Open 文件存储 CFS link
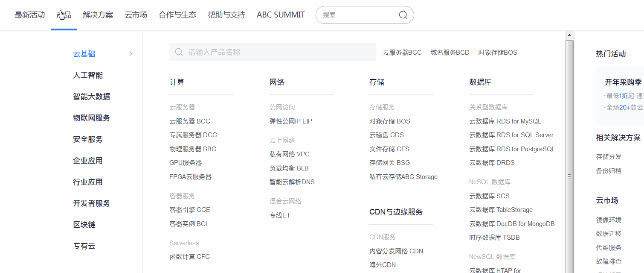644x273 pixels. pyautogui.click(x=389, y=149)
